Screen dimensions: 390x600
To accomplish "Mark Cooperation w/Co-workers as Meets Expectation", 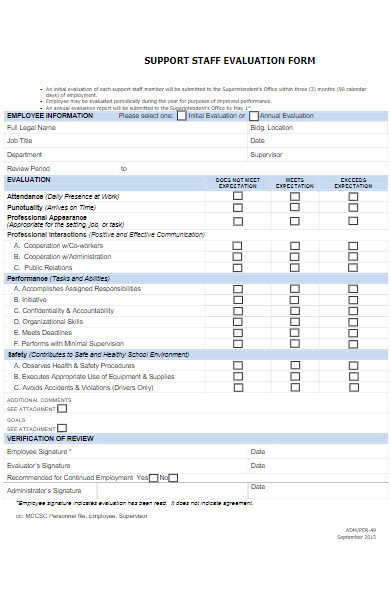I will pyautogui.click(x=295, y=246).
